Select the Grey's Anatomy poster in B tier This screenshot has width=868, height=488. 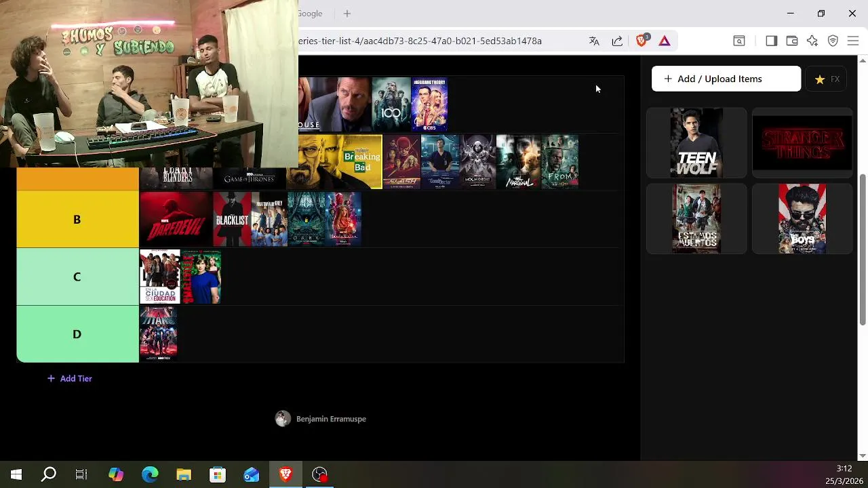(x=269, y=220)
